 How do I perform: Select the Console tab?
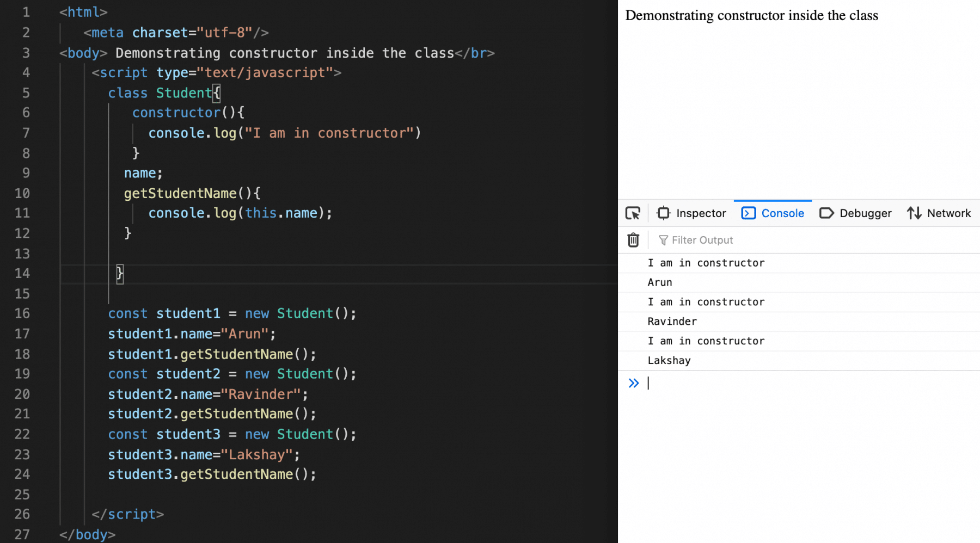click(782, 213)
